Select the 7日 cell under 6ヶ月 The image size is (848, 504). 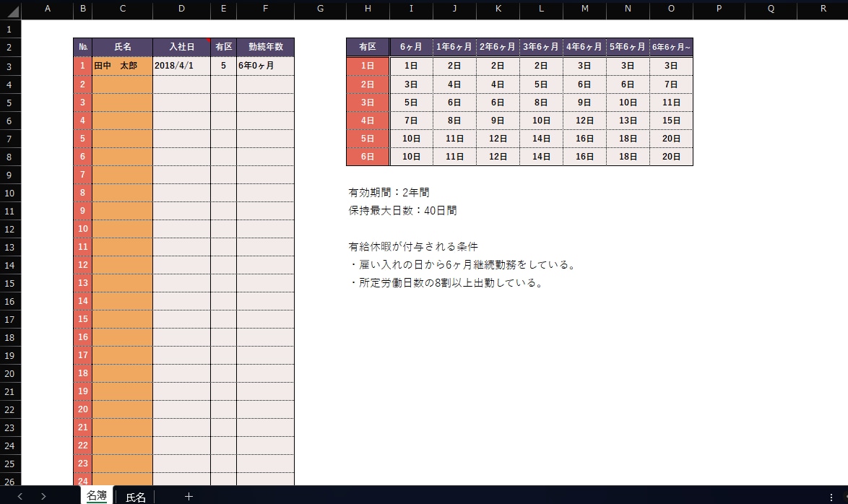tap(411, 120)
